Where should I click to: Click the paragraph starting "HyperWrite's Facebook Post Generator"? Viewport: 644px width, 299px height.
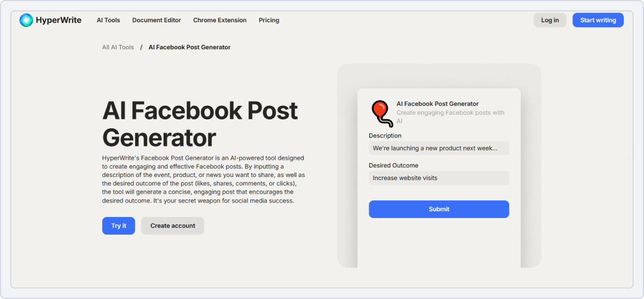(x=204, y=179)
